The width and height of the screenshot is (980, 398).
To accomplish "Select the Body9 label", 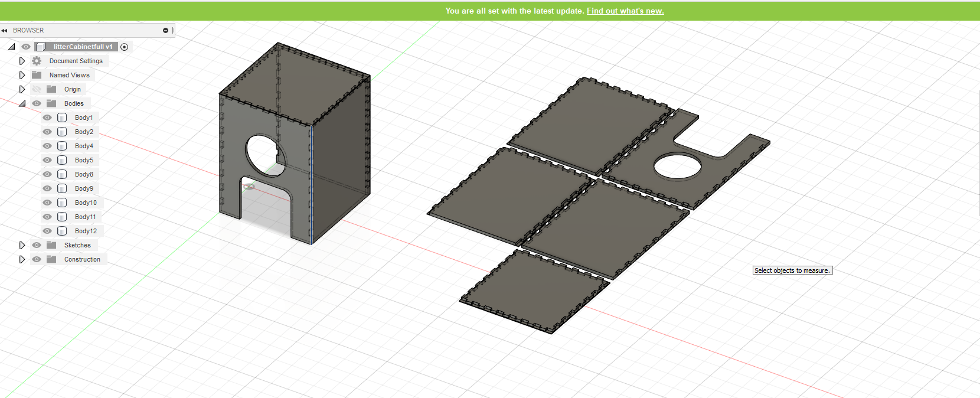I will (84, 188).
